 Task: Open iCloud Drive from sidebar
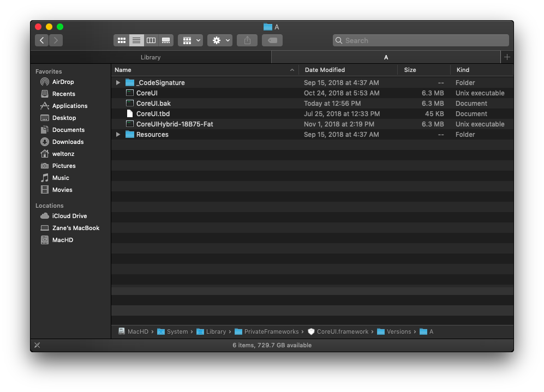click(x=69, y=216)
